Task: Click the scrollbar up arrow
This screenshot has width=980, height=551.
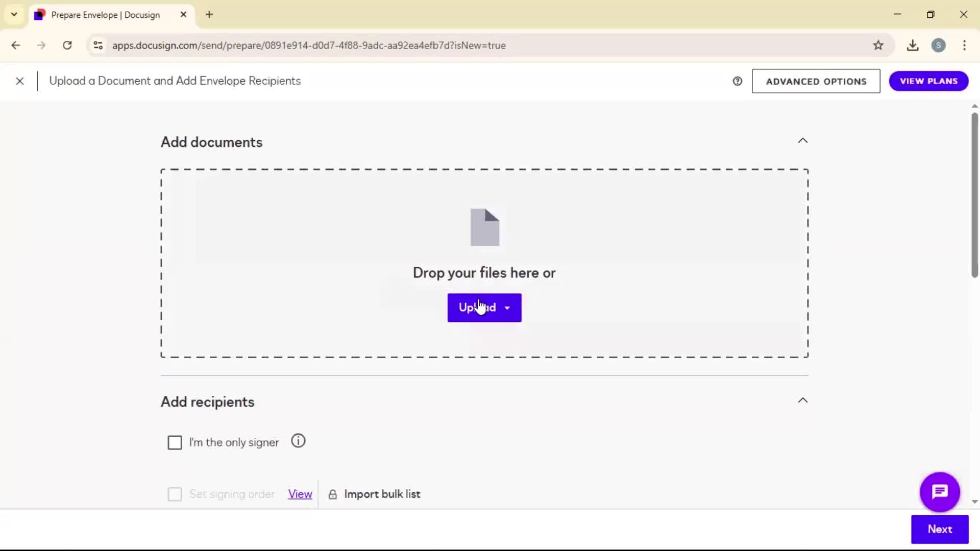Action: [x=974, y=106]
